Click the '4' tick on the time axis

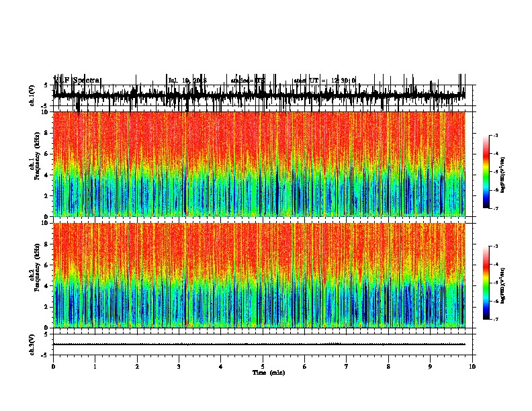tap(221, 366)
